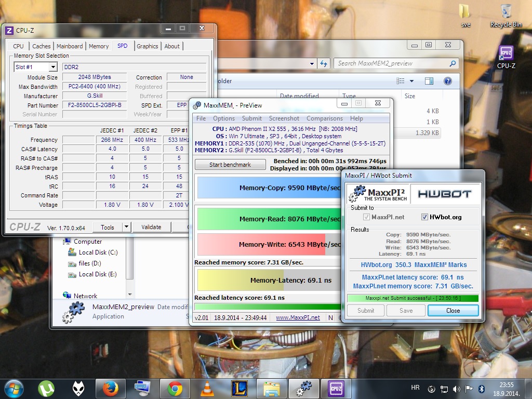Open the fox-mask app in taskbar

pyautogui.click(x=78, y=389)
